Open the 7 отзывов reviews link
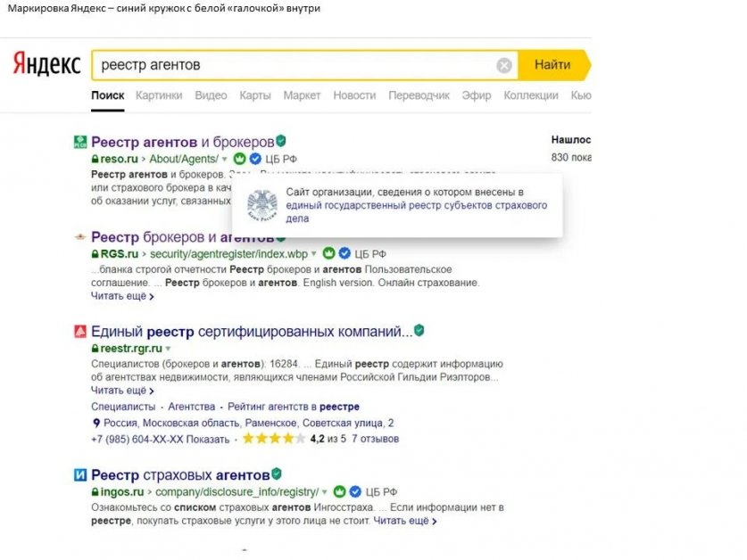The image size is (747, 560). [376, 439]
